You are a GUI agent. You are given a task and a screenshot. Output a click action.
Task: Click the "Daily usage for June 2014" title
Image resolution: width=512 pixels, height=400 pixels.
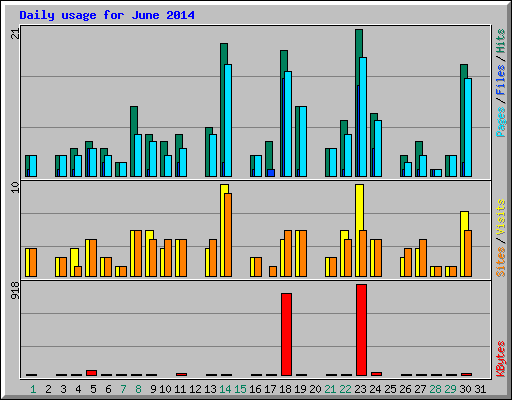[107, 15]
